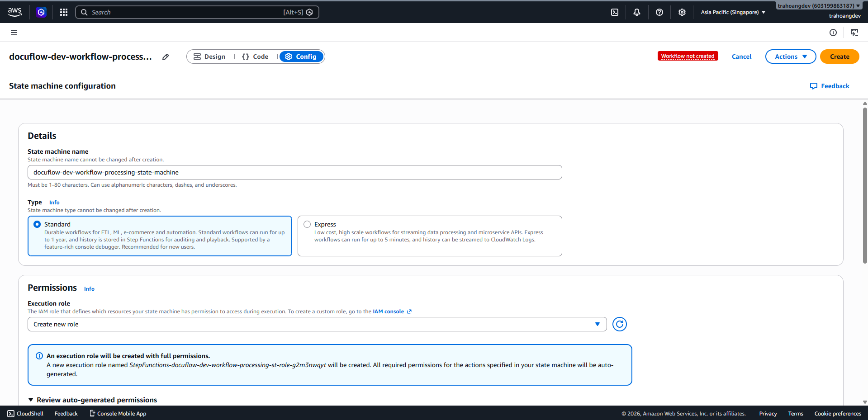Click the AWS search box

coord(197,12)
